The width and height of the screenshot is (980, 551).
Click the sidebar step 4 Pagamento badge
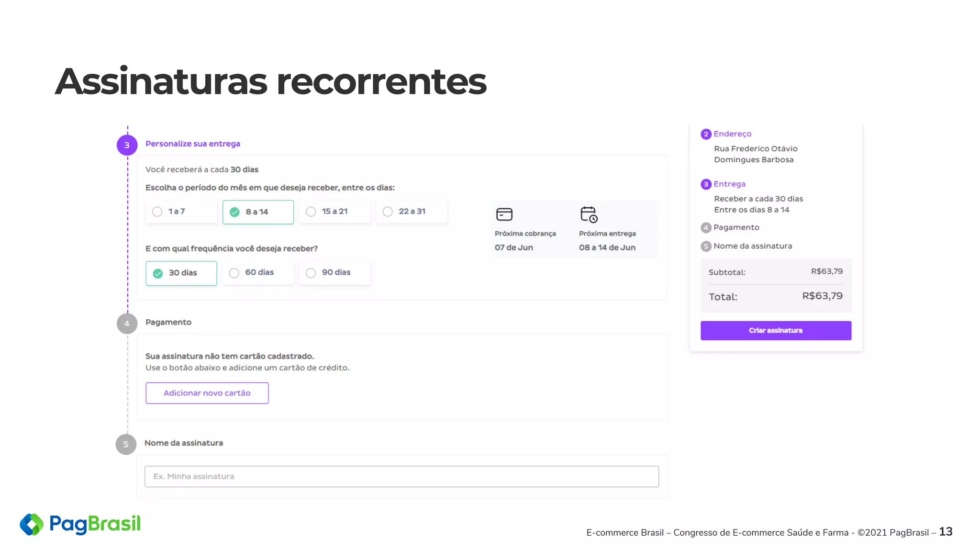click(x=706, y=228)
